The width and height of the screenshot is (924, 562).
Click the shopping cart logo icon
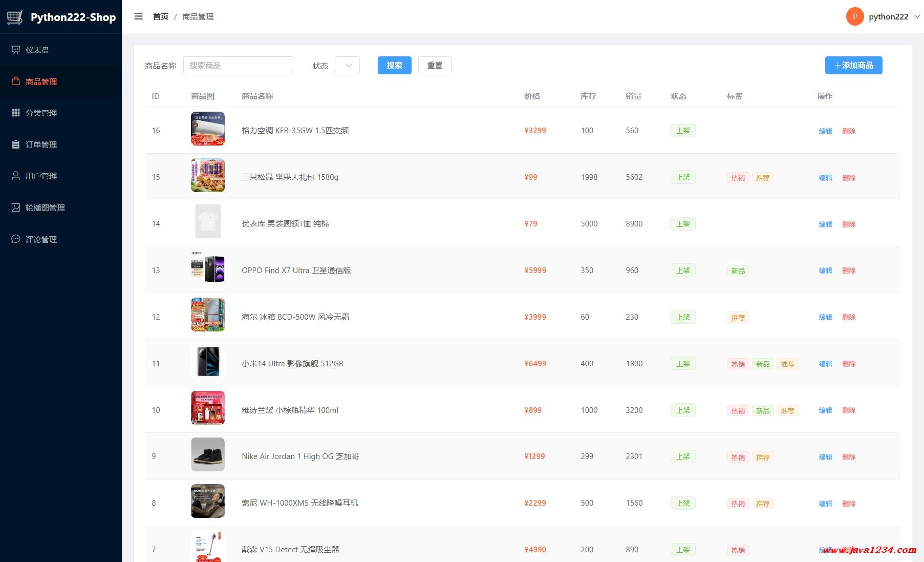(x=15, y=17)
